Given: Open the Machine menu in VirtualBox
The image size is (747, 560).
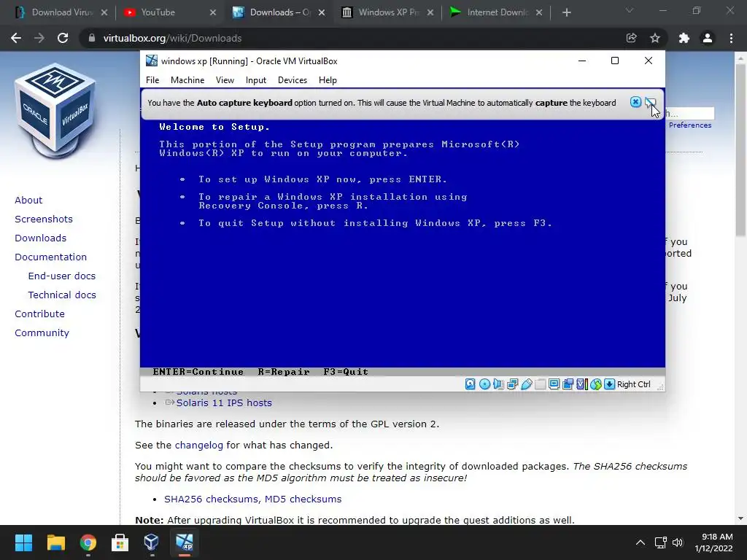Looking at the screenshot, I should pos(187,80).
